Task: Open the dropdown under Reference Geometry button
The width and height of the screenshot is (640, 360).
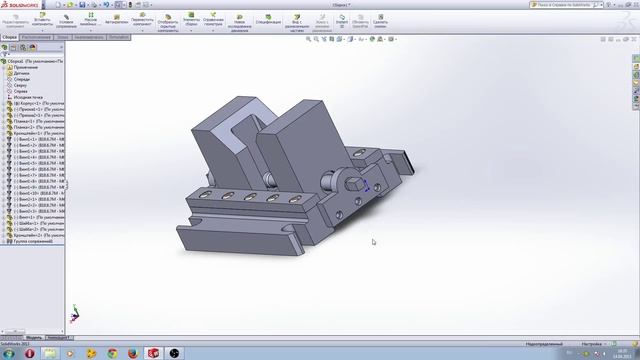Action: click(213, 30)
